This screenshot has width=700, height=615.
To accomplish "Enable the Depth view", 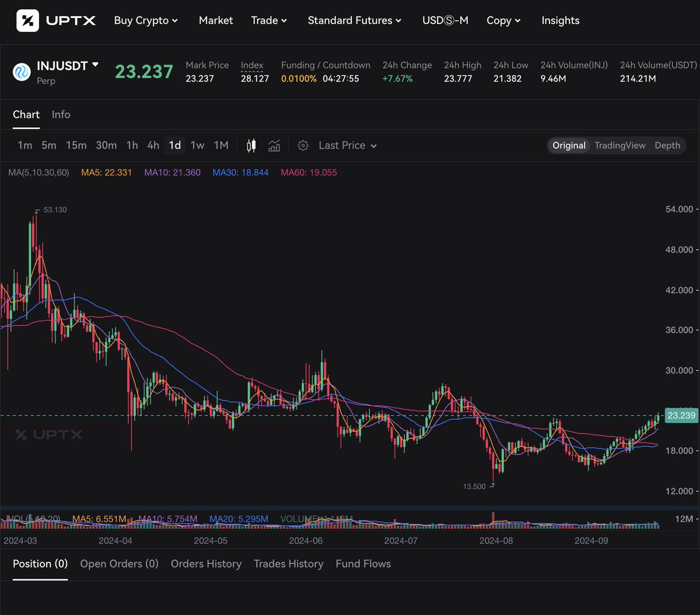I will (x=667, y=145).
